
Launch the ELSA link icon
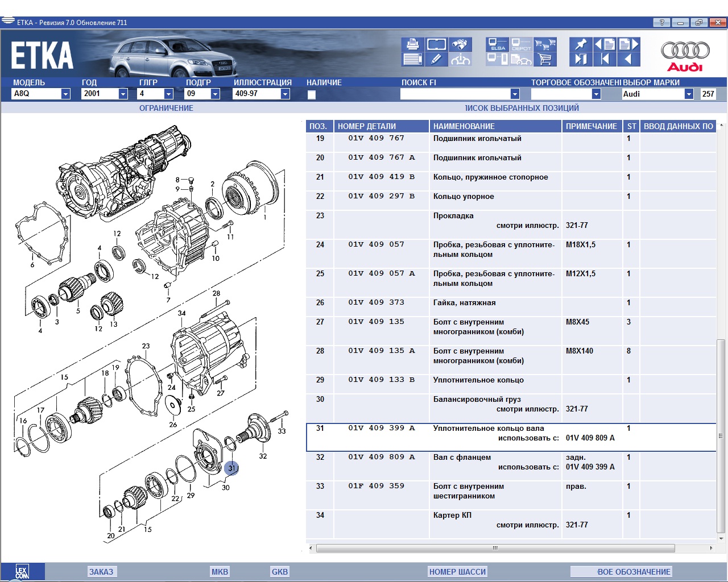coord(498,44)
